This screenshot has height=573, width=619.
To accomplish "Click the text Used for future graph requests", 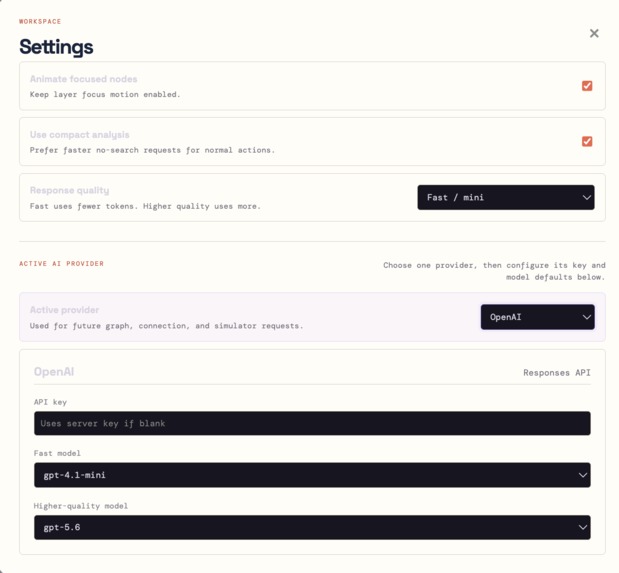I will [x=167, y=326].
